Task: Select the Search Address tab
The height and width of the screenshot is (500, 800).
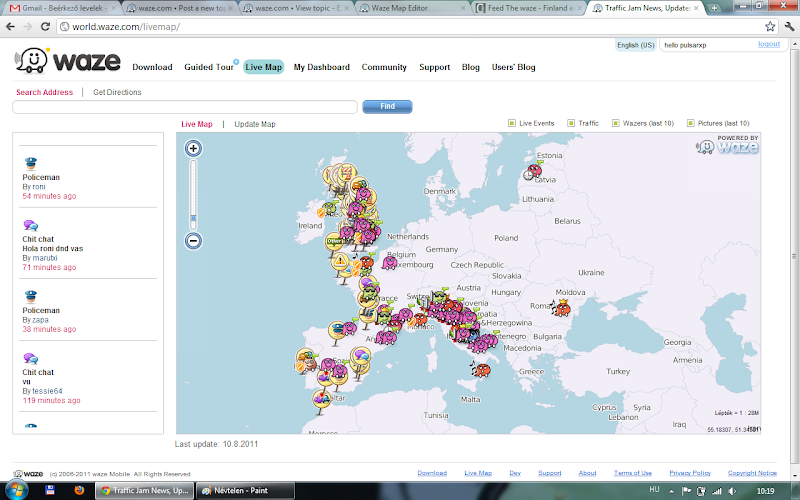Action: tap(44, 92)
